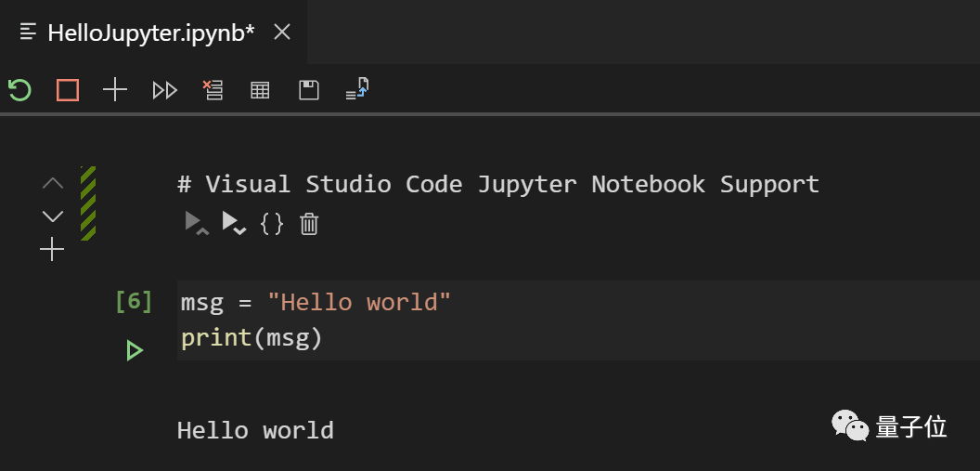Screen dimensions: 980x471
Task: Run all cells above this cell
Action: click(196, 224)
